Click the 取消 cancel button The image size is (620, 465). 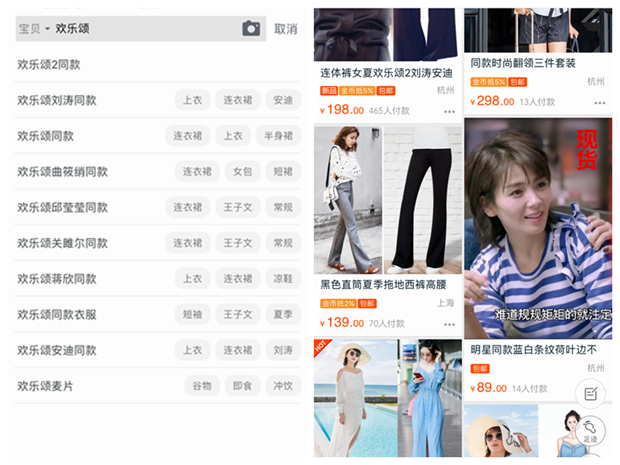286,29
